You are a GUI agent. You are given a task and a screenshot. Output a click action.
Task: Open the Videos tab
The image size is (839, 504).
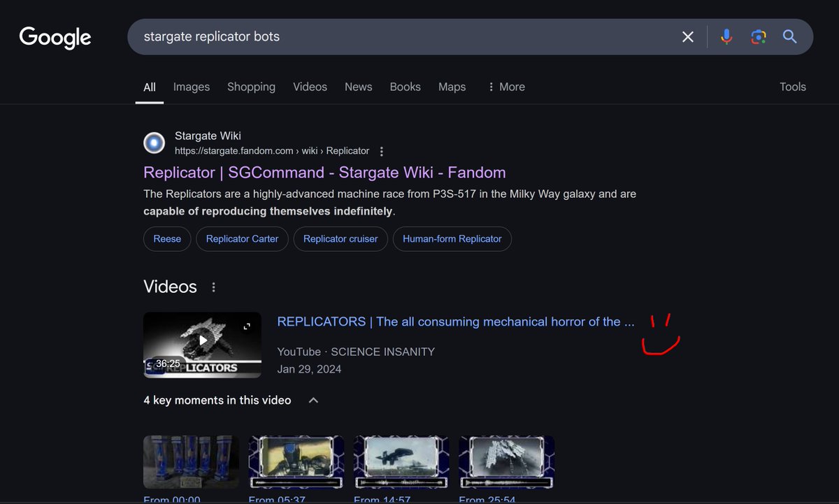(310, 87)
